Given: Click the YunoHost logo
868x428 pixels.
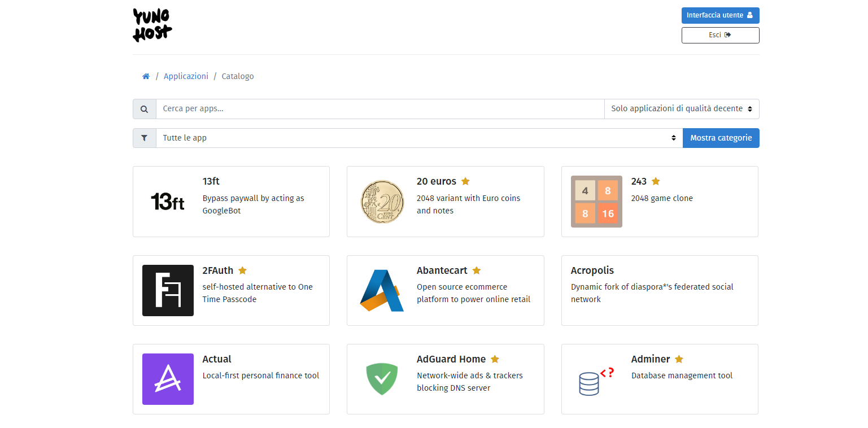Looking at the screenshot, I should tap(151, 25).
